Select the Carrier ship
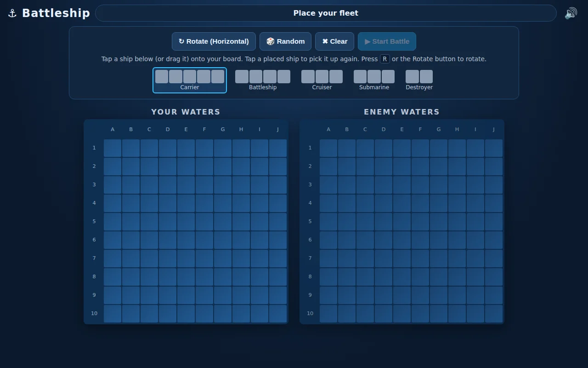 190,80
